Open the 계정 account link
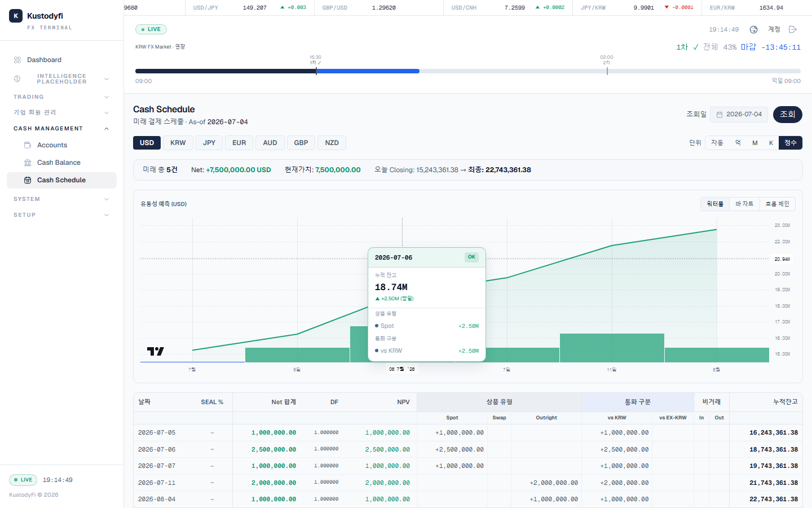 coord(774,29)
